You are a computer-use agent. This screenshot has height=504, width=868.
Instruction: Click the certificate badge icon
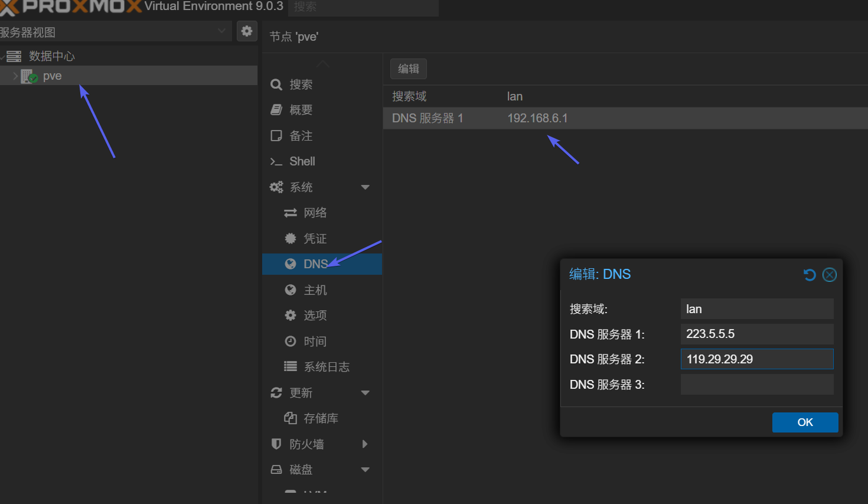coord(291,239)
